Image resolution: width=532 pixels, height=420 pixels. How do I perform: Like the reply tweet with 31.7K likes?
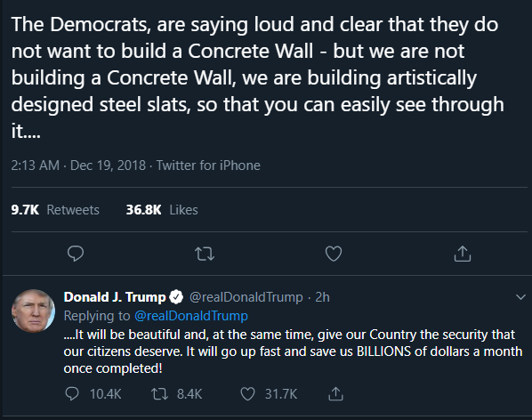247,394
